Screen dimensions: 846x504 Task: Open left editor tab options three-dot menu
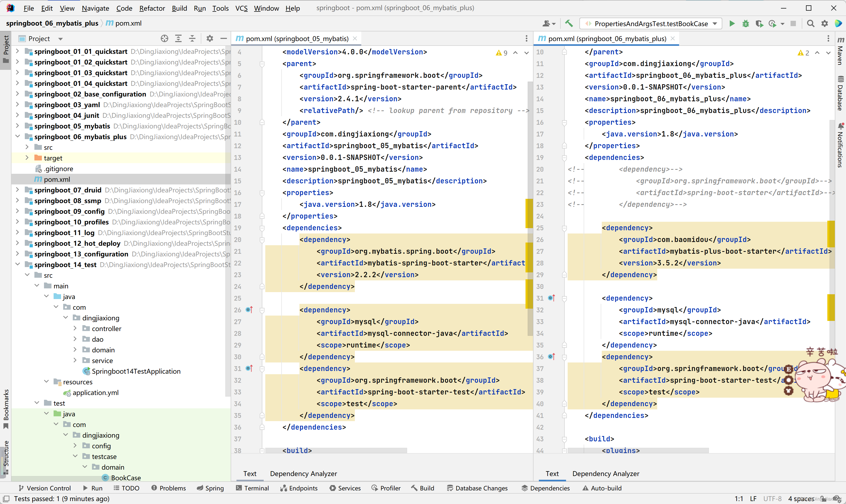(527, 38)
